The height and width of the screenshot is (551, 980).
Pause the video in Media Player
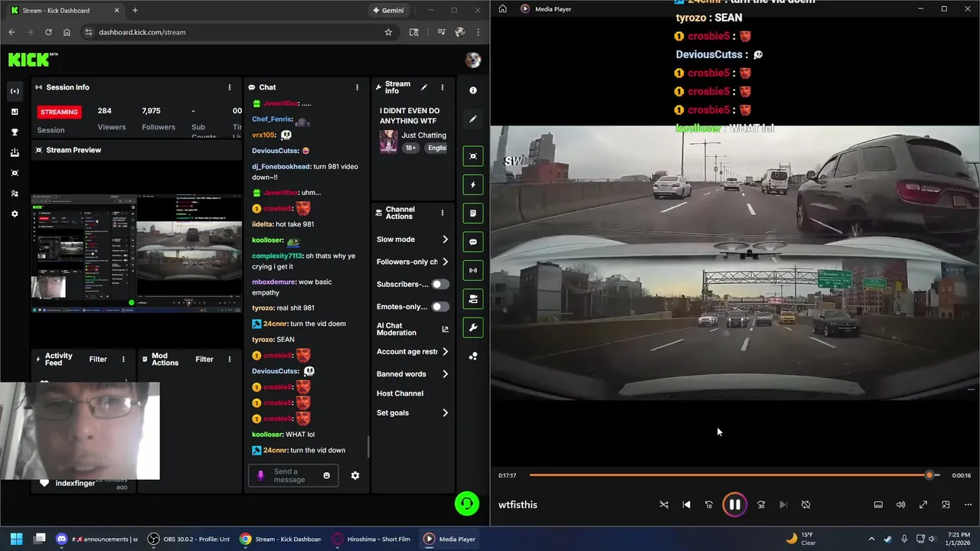734,504
